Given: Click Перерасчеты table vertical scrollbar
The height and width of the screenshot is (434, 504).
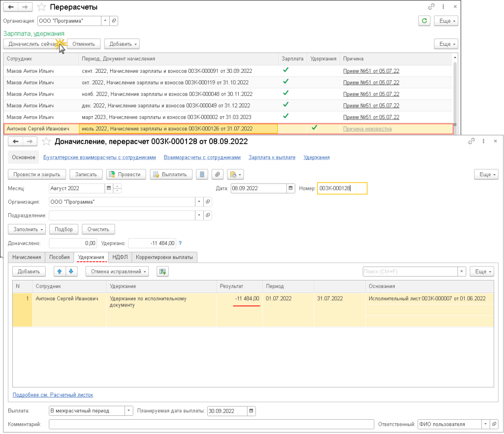Looking at the screenshot, I should coord(455,93).
